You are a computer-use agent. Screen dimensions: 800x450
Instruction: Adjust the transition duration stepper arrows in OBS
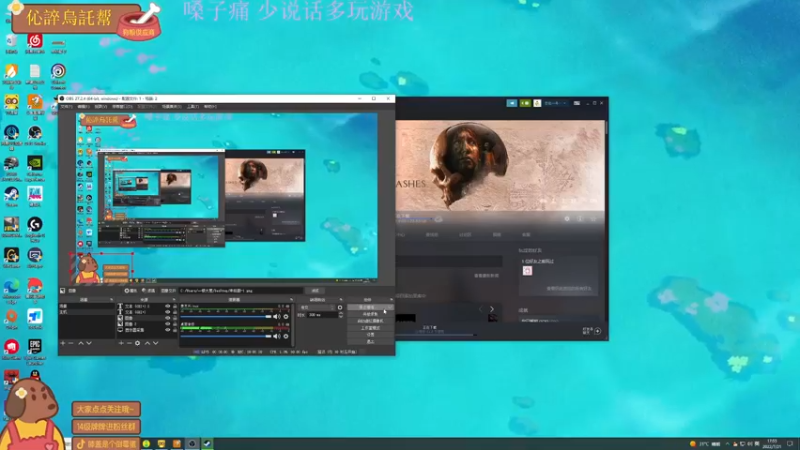pyautogui.click(x=341, y=314)
